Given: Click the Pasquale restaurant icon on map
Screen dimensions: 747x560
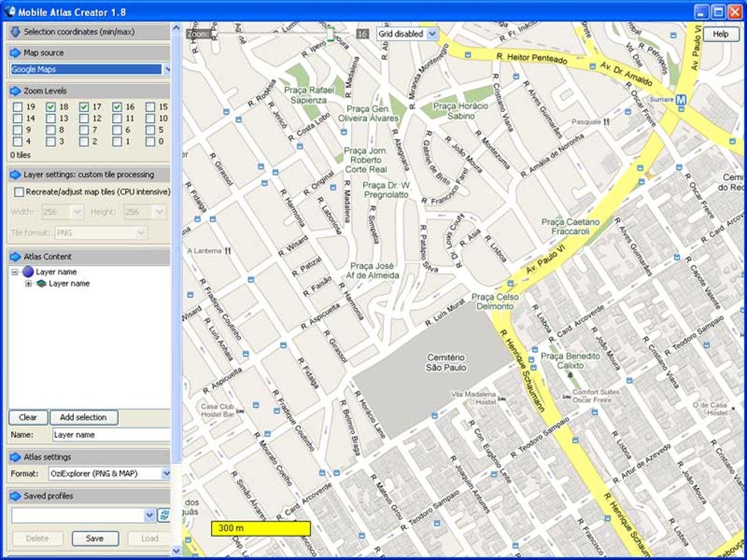Looking at the screenshot, I should (606, 122).
